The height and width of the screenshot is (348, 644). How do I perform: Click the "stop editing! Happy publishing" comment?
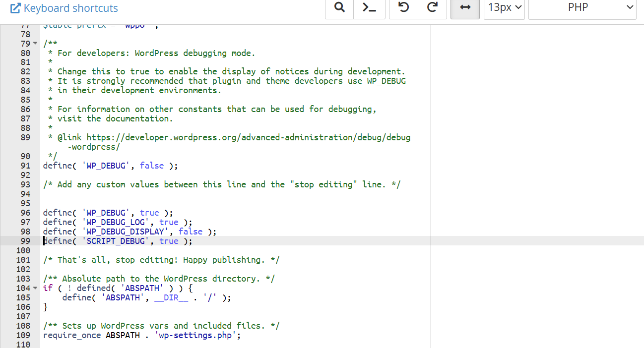pyautogui.click(x=161, y=260)
